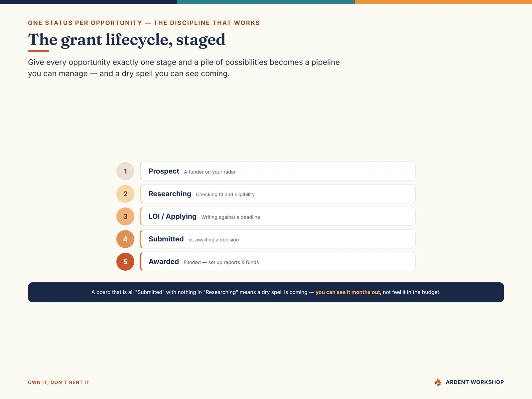Click the 'OWN IT, DON'T RENT IT' footer
This screenshot has width=532, height=399.
coord(59,382)
